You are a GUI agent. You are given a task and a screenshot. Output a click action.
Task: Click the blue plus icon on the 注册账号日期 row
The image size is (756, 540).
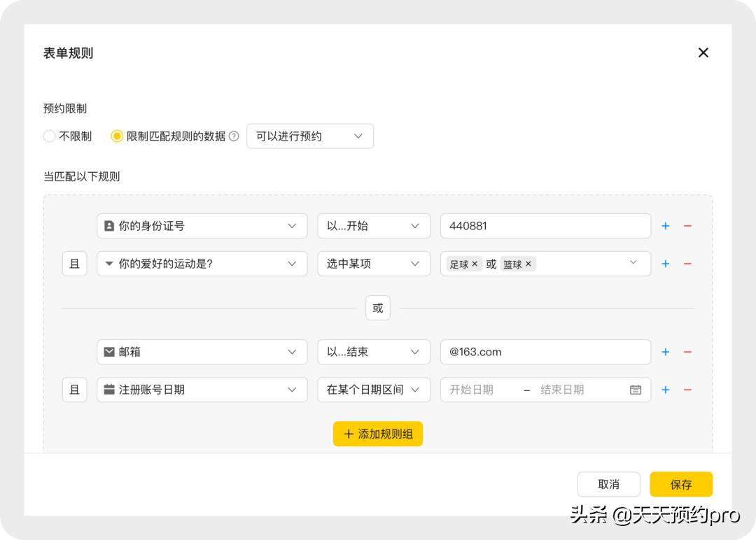coord(665,390)
